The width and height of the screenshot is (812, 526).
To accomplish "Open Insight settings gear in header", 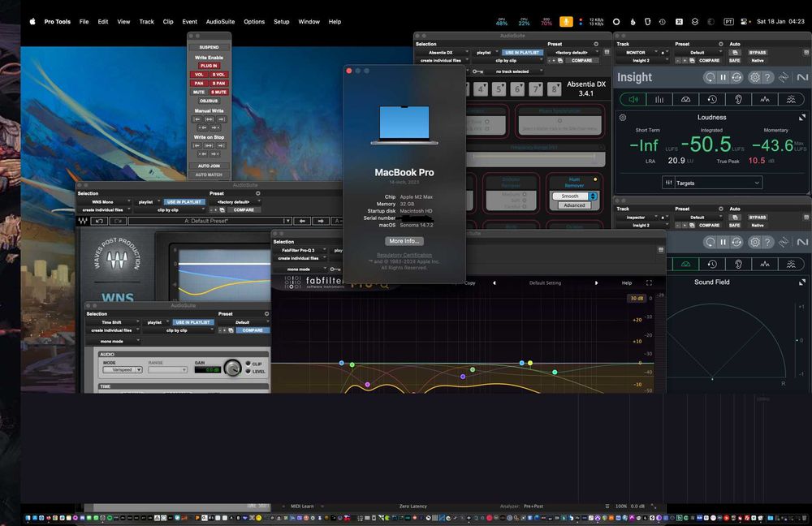I will tap(754, 77).
